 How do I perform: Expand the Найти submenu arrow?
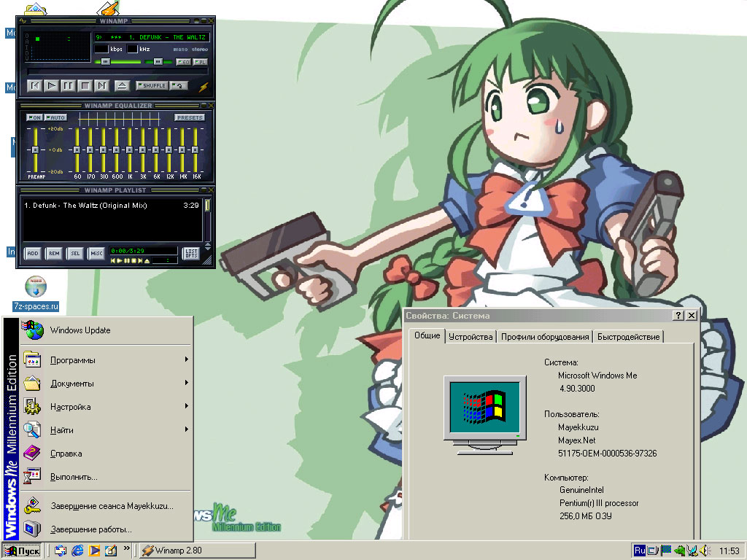tap(187, 429)
